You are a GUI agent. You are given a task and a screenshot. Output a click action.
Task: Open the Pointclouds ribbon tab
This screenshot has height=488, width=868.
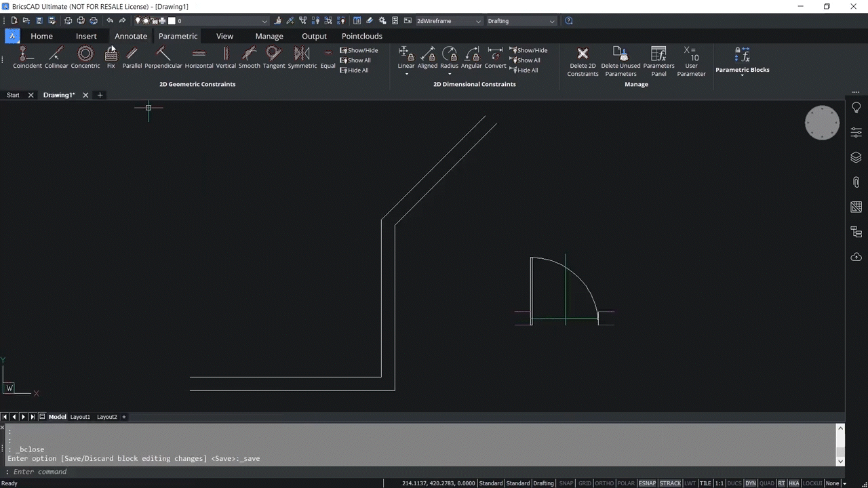tap(362, 36)
